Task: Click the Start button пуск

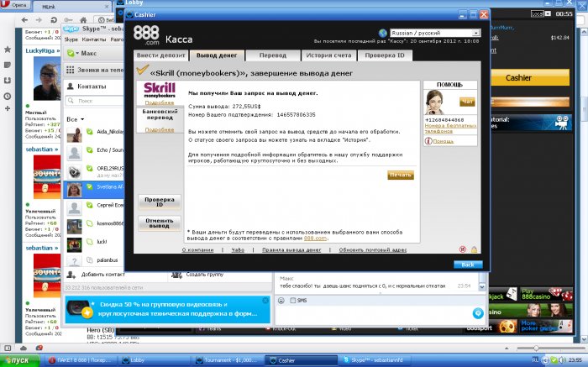Action: pyautogui.click(x=19, y=360)
